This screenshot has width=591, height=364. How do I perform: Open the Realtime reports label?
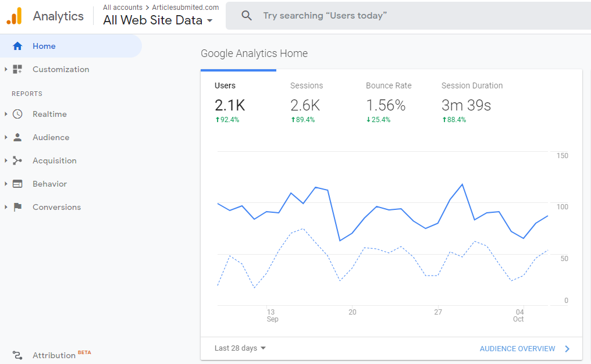click(x=49, y=114)
